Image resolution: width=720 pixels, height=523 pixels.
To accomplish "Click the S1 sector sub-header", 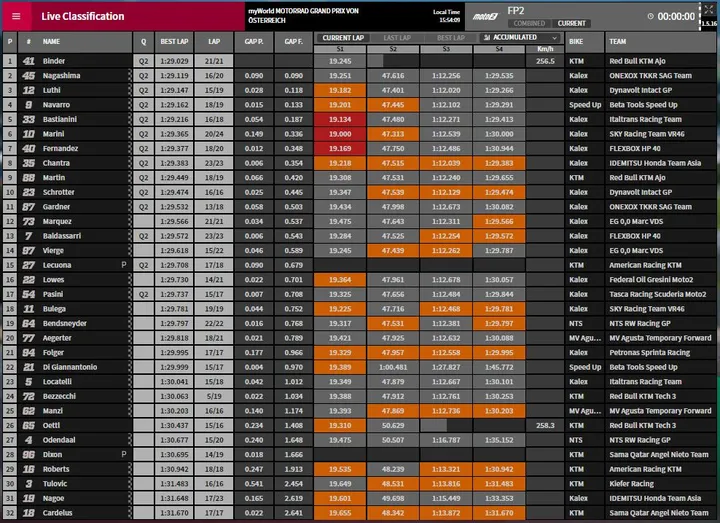I will point(340,49).
